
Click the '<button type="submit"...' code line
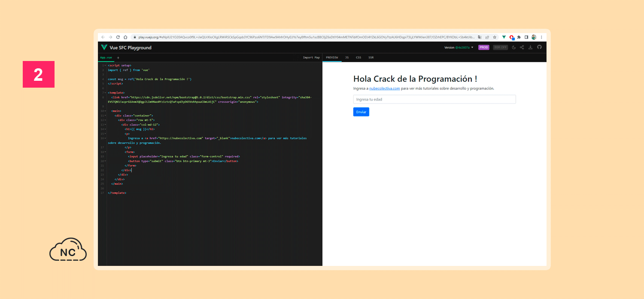(x=183, y=161)
